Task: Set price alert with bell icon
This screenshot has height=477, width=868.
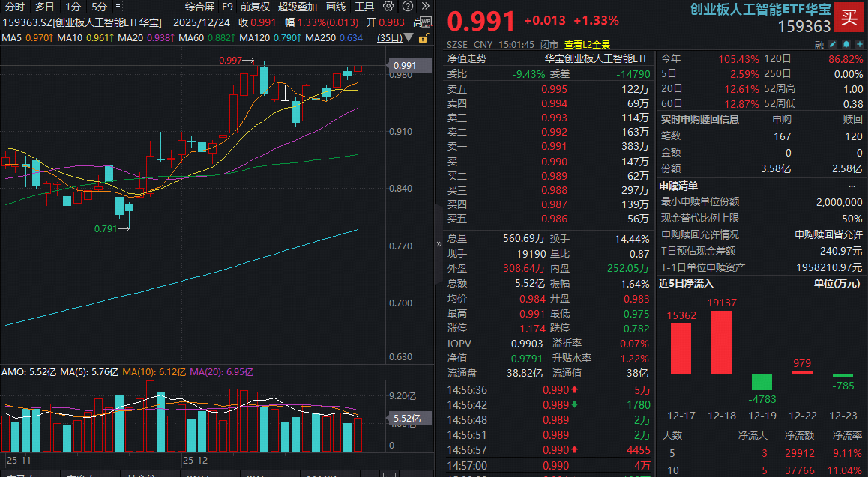Action: [x=846, y=44]
